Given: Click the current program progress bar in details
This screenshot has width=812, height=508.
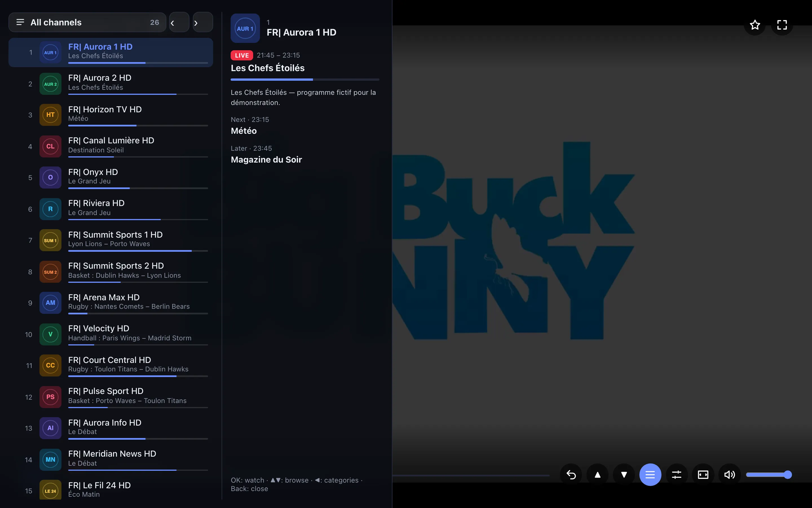Looking at the screenshot, I should pyautogui.click(x=305, y=80).
